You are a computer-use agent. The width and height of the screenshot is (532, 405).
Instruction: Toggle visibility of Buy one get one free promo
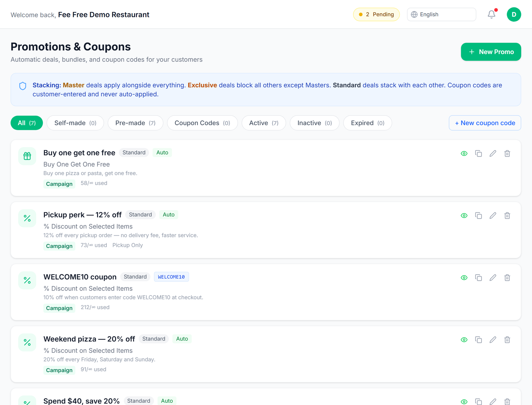pos(464,153)
